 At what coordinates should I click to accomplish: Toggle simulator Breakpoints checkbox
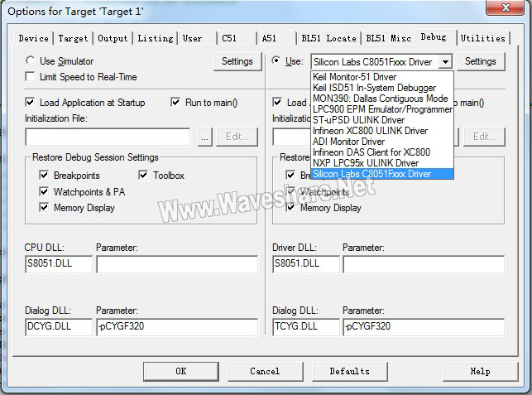tap(44, 175)
